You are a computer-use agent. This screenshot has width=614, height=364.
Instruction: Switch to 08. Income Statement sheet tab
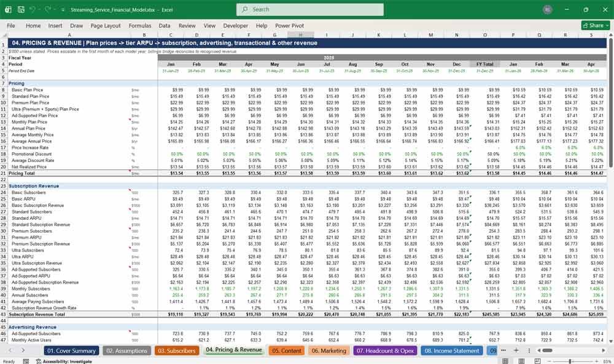(x=451, y=350)
